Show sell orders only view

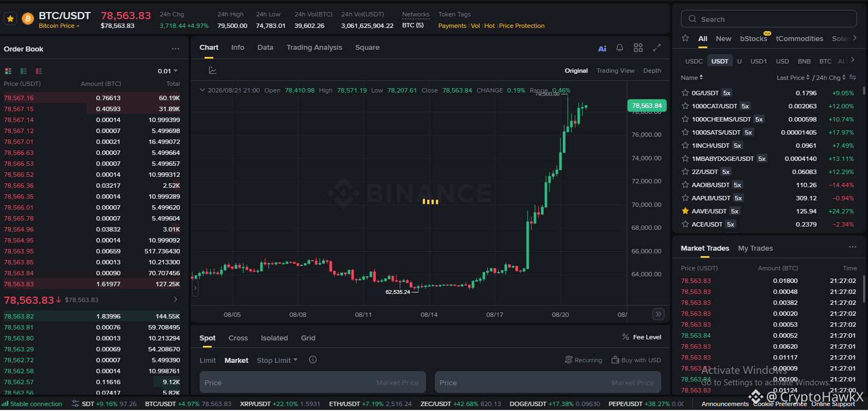tap(39, 71)
